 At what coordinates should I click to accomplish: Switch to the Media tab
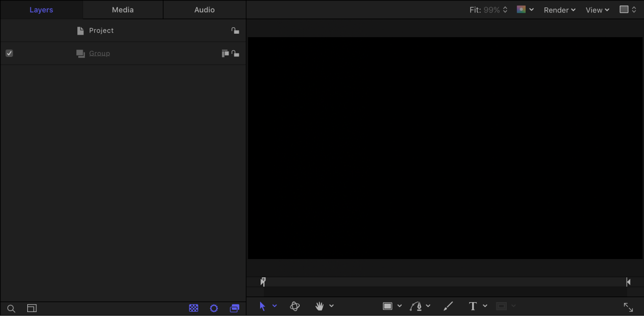click(x=122, y=9)
